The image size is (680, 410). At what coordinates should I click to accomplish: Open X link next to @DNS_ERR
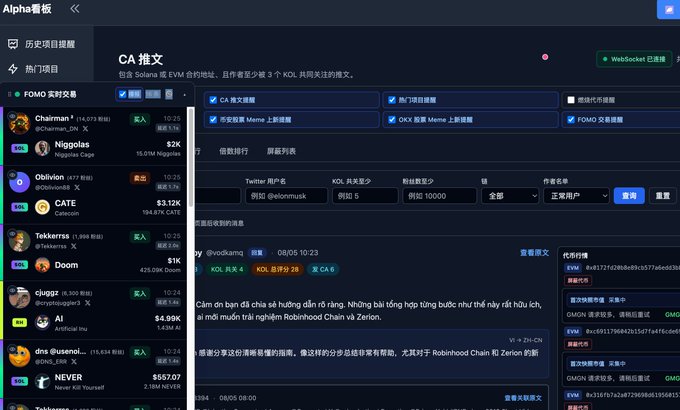point(74,361)
